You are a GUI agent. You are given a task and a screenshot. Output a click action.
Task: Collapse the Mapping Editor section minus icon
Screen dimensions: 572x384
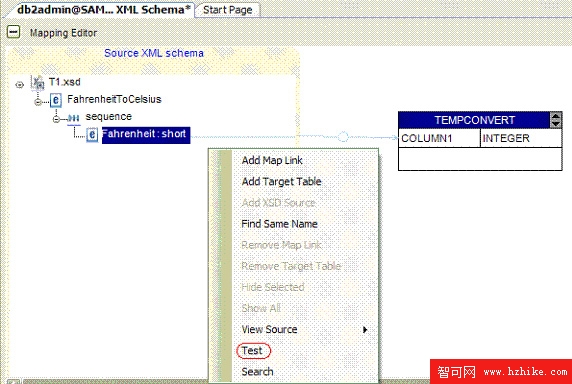pyautogui.click(x=13, y=32)
